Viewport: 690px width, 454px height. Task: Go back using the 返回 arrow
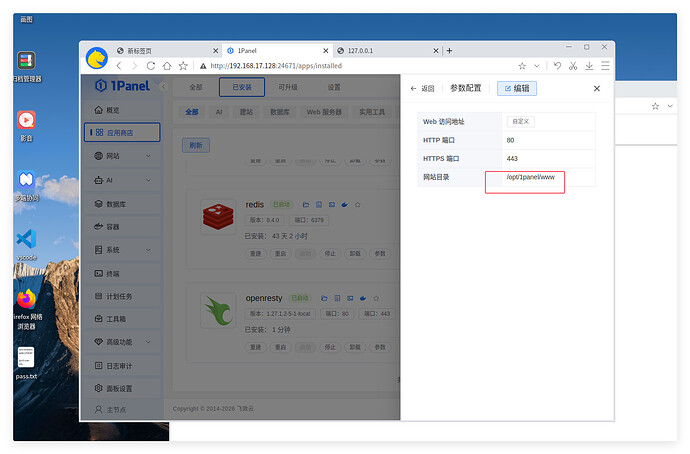pyautogui.click(x=422, y=88)
